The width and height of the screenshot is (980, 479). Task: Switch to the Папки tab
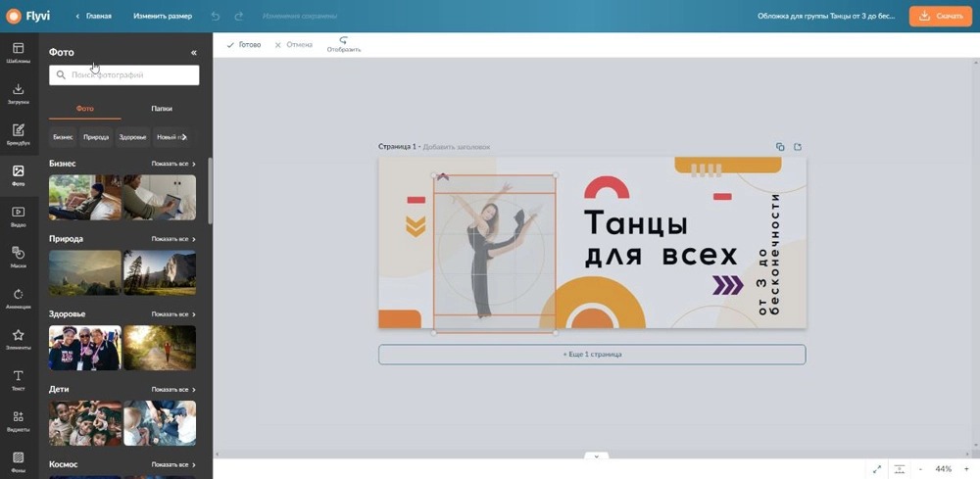(162, 109)
